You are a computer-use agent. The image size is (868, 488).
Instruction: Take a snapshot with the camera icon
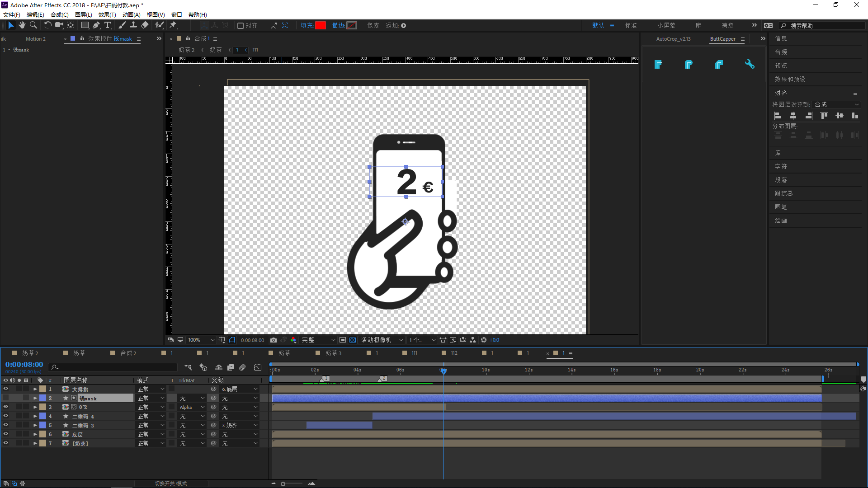[274, 340]
